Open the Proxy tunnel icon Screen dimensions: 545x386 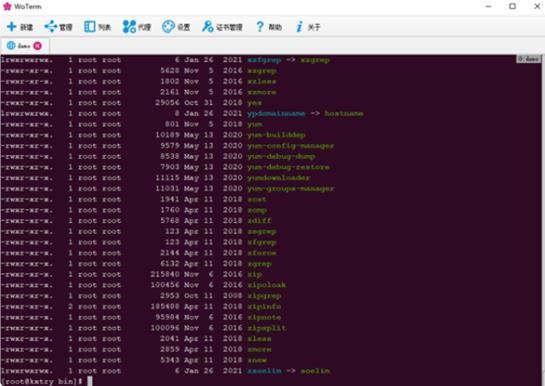pos(129,27)
